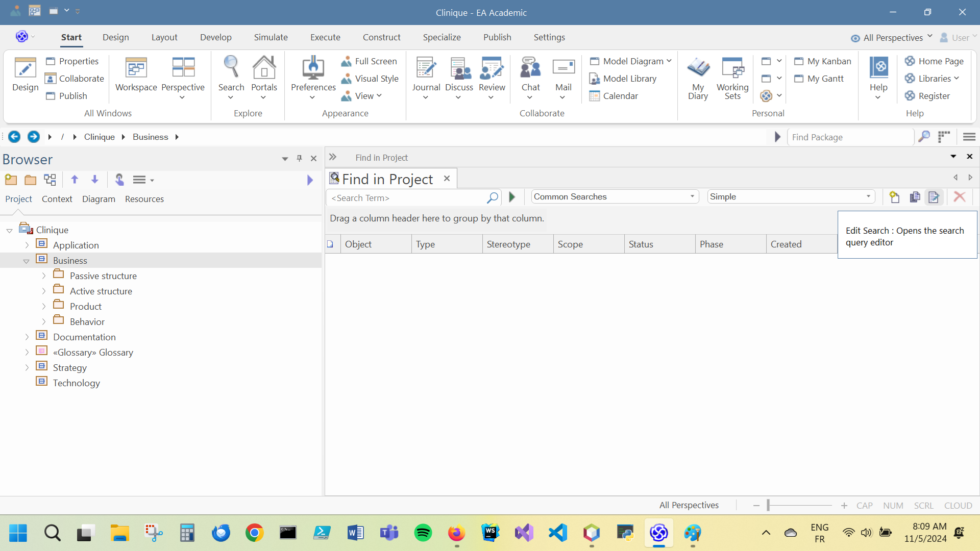Open My Diary icon
The image size is (980, 551).
[x=698, y=68]
